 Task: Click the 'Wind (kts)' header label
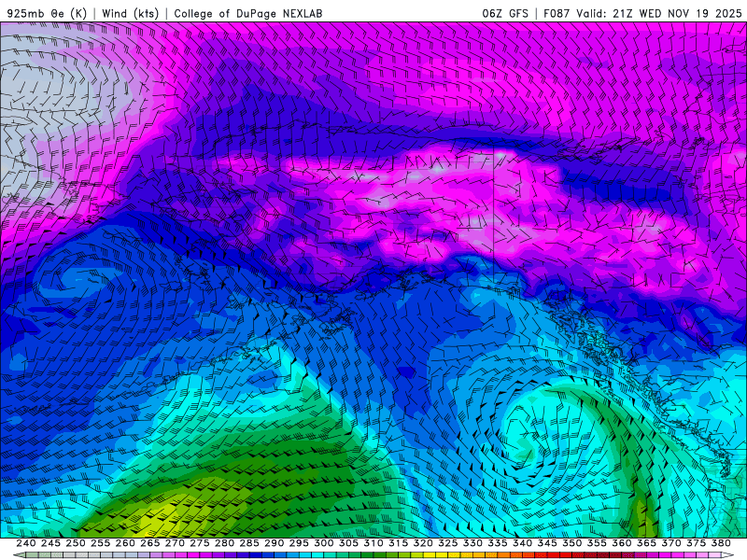tap(130, 13)
